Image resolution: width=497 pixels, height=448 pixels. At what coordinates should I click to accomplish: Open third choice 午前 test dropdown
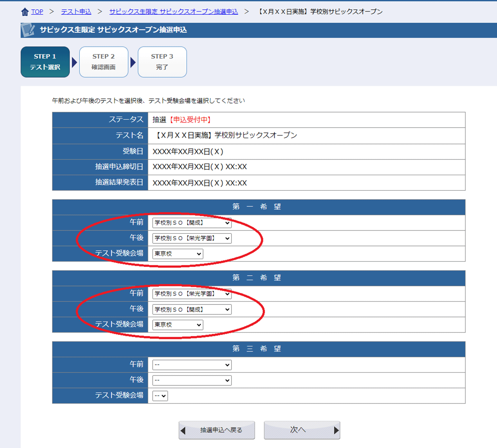[x=192, y=365]
